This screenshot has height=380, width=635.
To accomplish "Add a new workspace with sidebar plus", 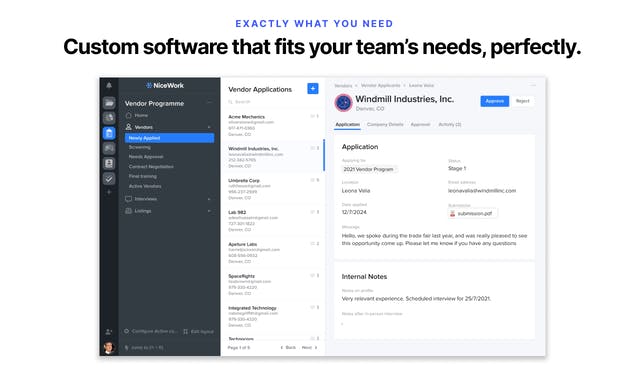I will pos(109,192).
